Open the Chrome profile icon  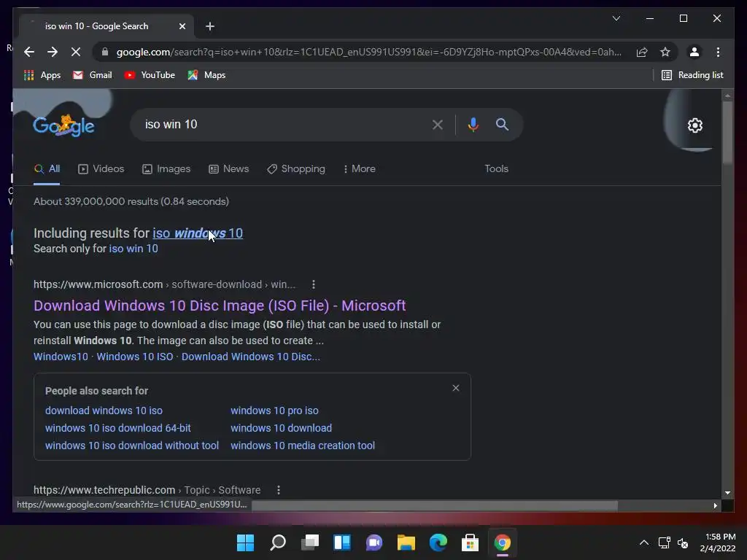pyautogui.click(x=694, y=52)
